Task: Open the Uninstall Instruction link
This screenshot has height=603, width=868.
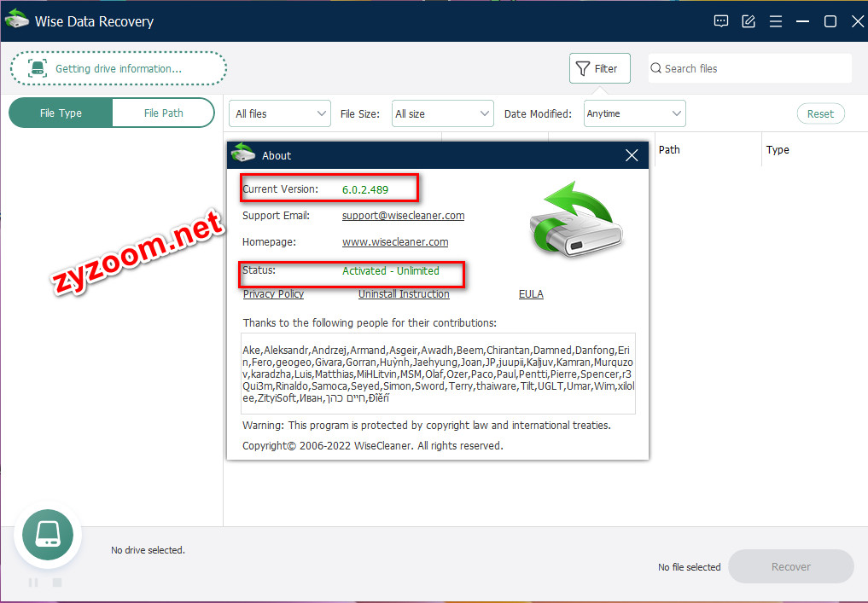Action: pos(404,294)
